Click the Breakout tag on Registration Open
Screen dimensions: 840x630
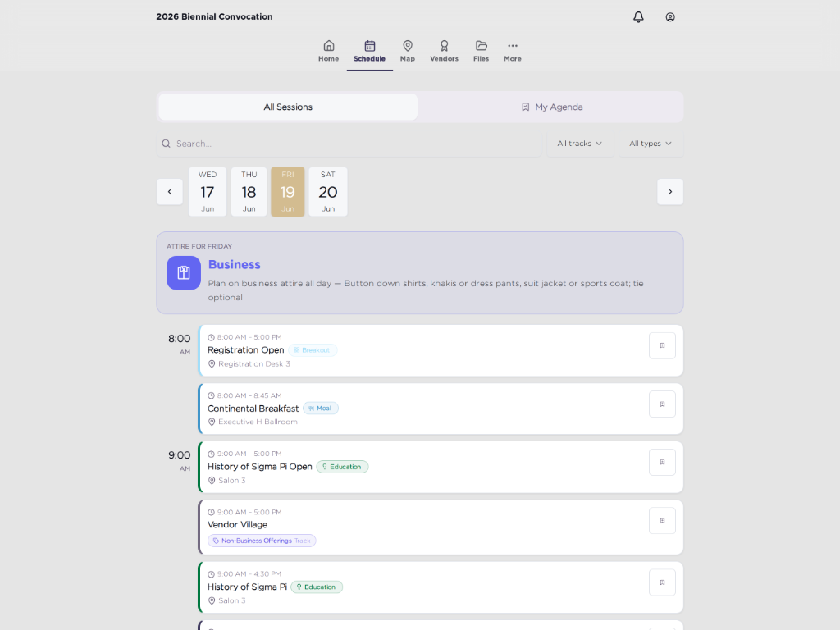pyautogui.click(x=313, y=350)
